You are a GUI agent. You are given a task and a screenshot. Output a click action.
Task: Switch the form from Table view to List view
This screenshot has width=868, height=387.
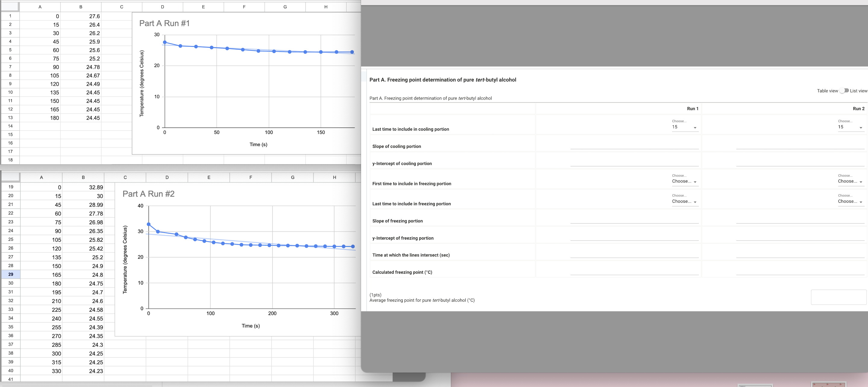[x=844, y=90]
